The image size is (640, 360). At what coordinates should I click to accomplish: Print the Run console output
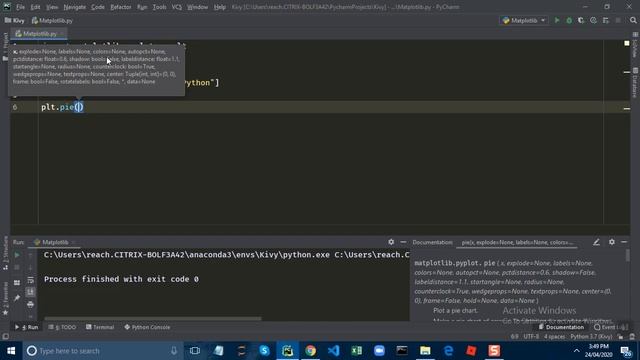(31, 304)
